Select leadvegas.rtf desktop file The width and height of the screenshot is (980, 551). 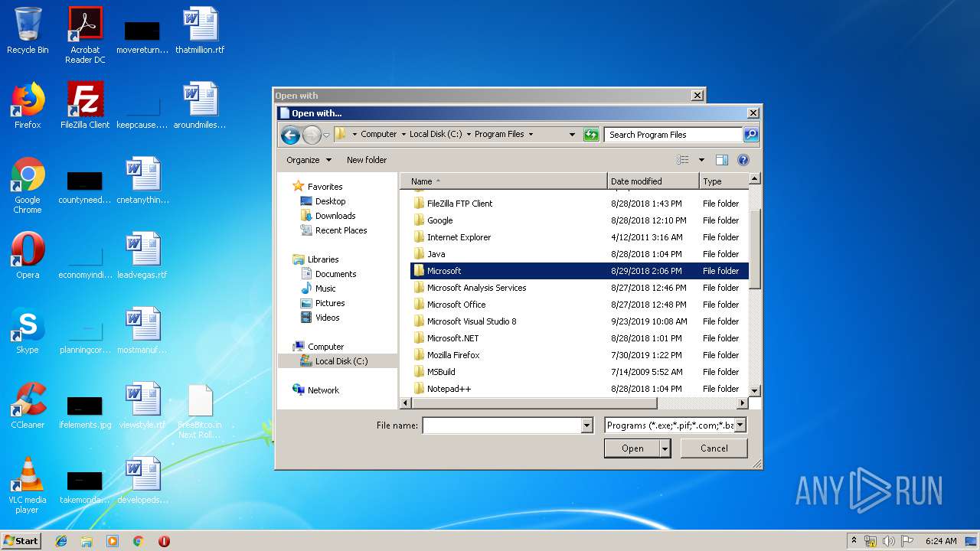click(142, 256)
